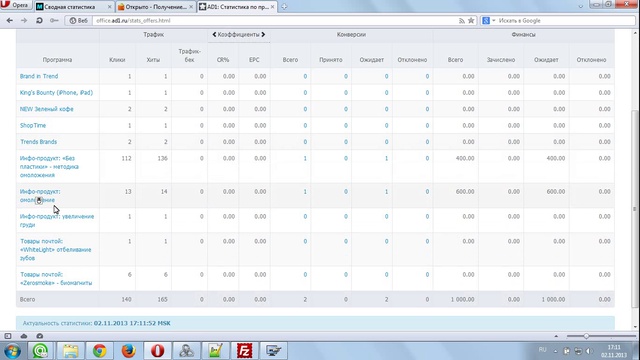The width and height of the screenshot is (640, 360).
Task: Open Товары почтой «Zerosmoke» link
Action: 56,278
